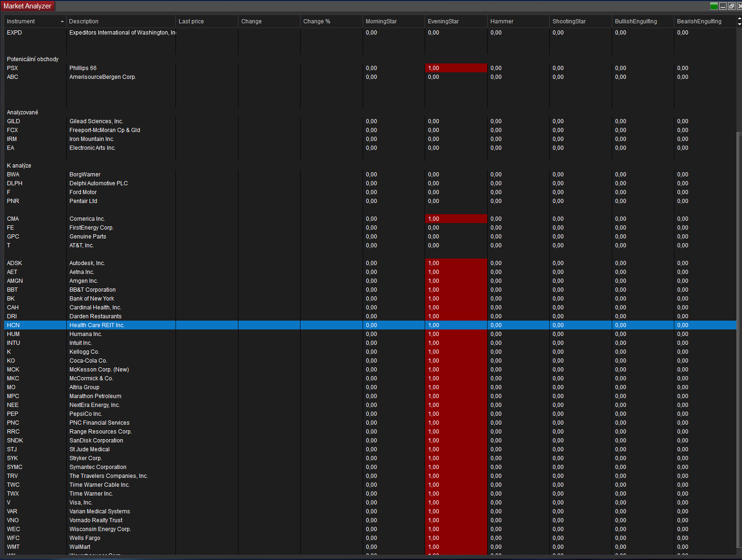Click the 'Analyzované' group label
The width and height of the screenshot is (742, 560).
point(22,112)
